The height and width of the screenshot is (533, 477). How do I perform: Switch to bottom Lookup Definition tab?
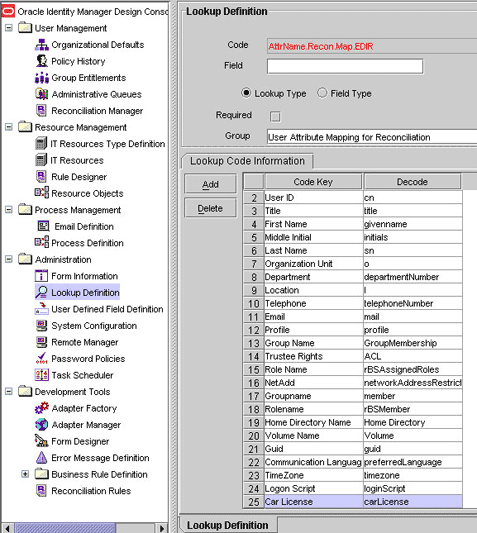(x=227, y=525)
